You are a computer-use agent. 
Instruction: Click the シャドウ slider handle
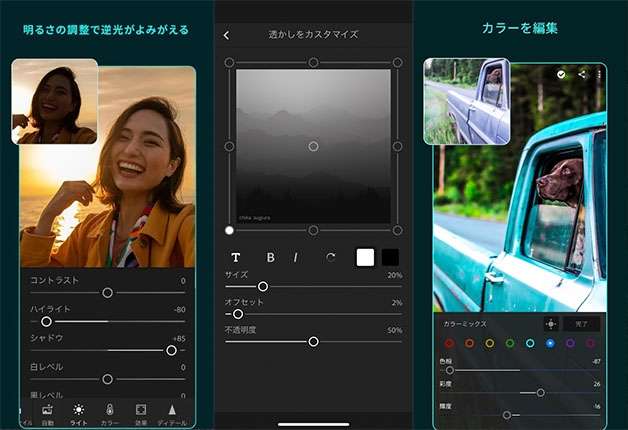[171, 350]
